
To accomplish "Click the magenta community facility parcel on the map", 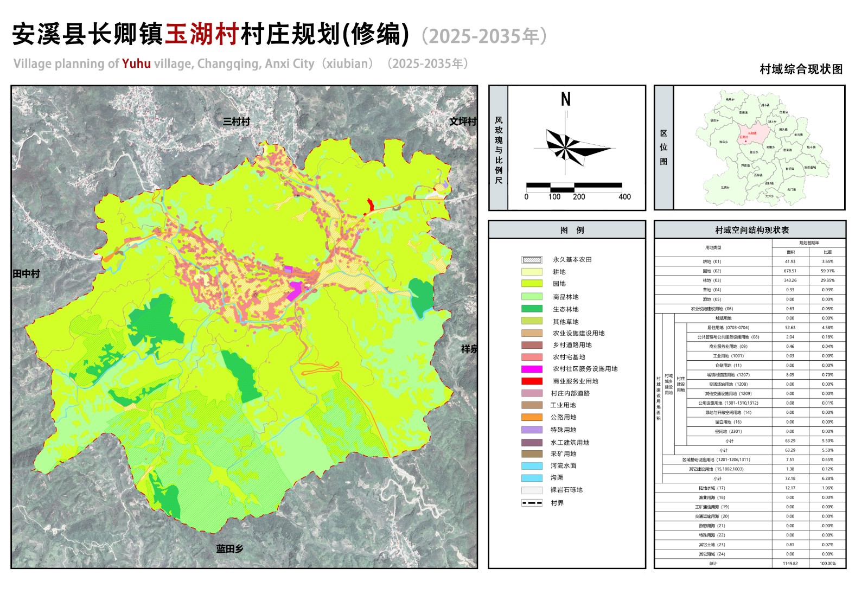I will [x=295, y=290].
